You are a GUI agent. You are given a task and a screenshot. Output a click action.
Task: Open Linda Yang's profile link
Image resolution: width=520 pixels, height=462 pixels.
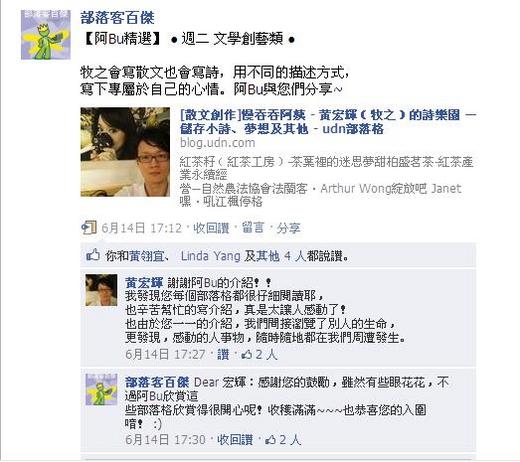(210, 256)
